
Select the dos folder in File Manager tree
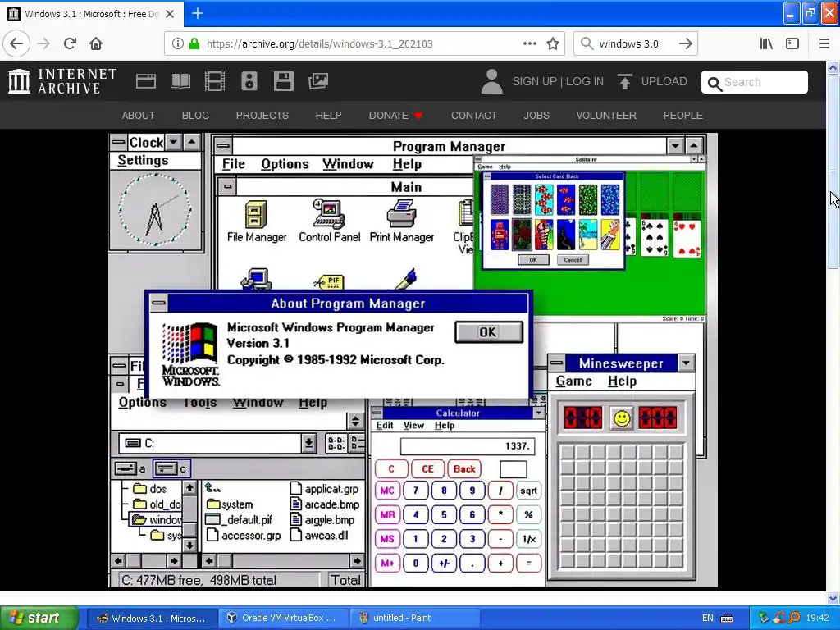pos(150,489)
